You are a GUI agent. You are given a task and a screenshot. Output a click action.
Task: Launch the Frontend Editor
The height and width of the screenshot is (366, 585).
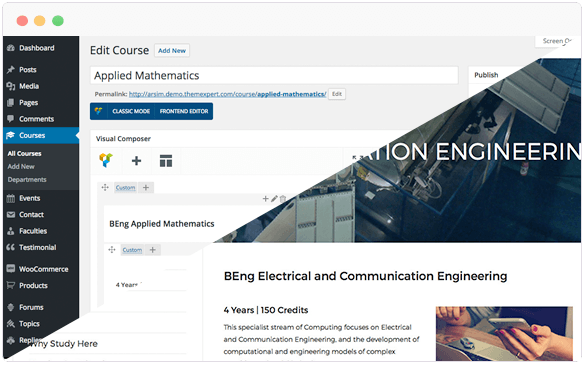184,111
